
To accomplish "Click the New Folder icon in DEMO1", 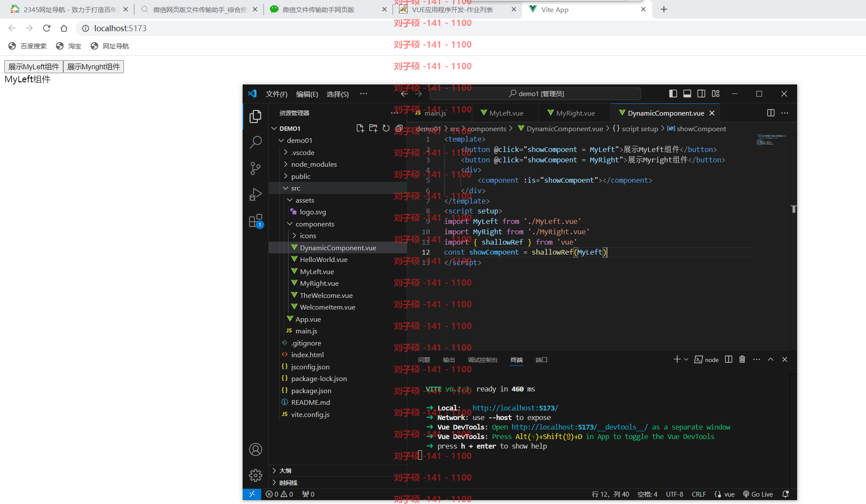I will pos(373,128).
